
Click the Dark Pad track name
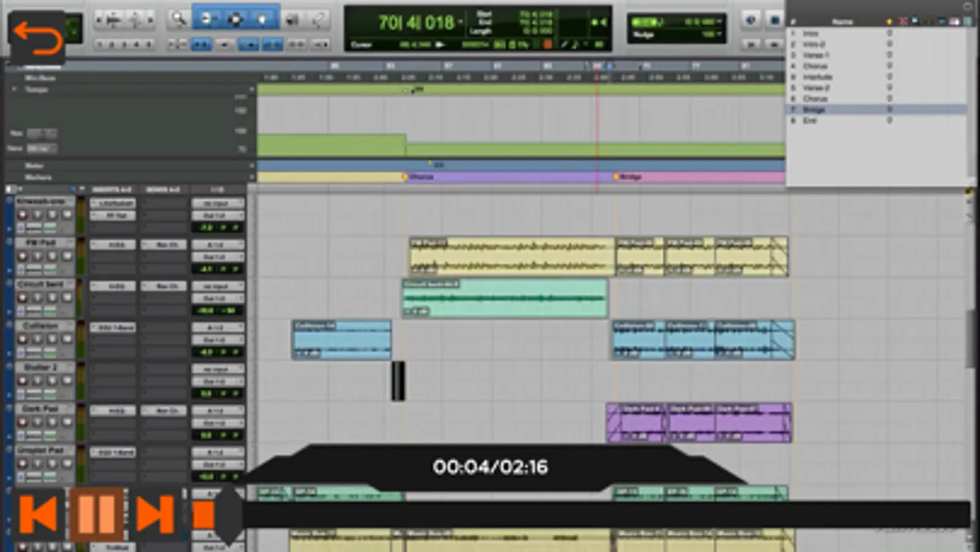pos(40,408)
